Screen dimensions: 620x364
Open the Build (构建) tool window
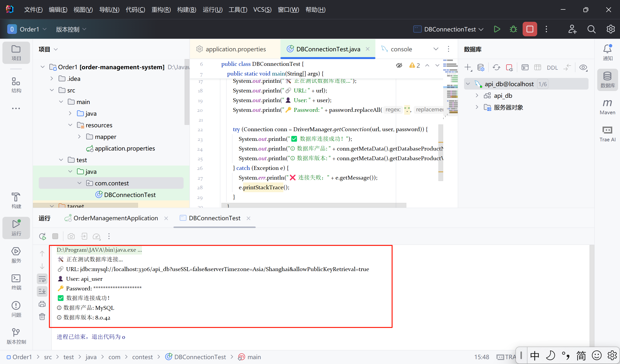point(16,200)
